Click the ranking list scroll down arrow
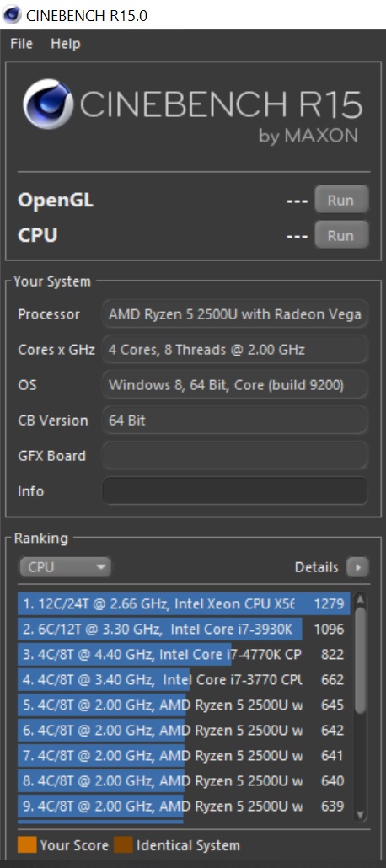386x868 pixels. coord(360,814)
